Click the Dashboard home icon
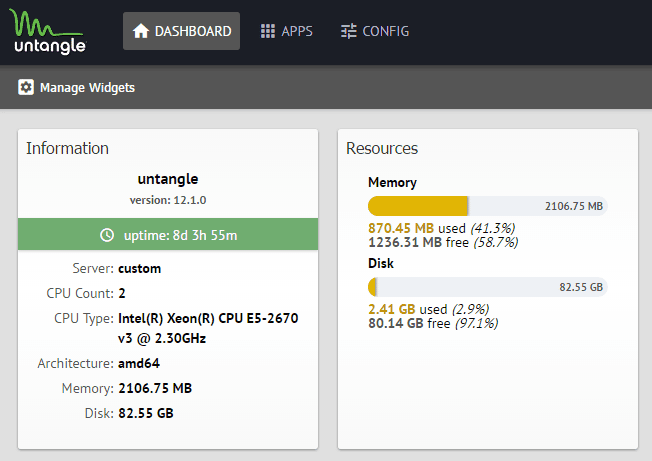The height and width of the screenshot is (461, 652). click(x=141, y=31)
